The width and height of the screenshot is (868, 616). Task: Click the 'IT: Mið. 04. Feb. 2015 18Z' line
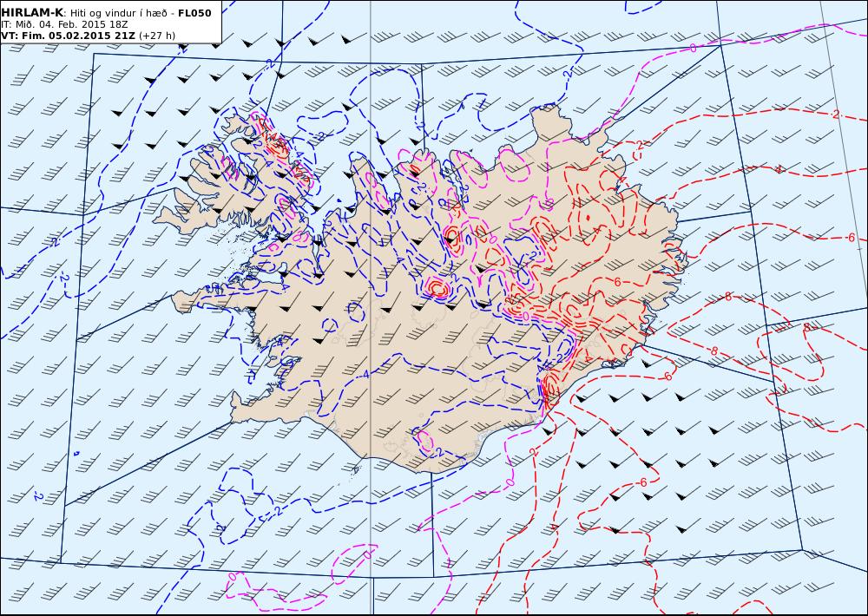64,25
